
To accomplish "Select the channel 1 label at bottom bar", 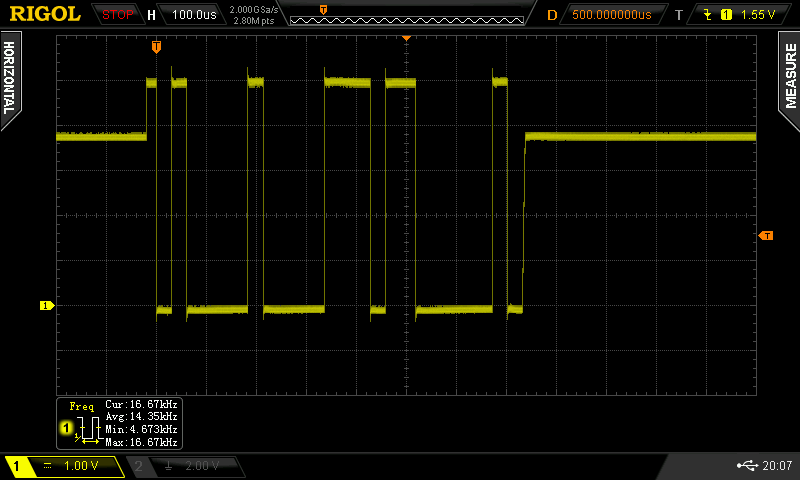I will [x=17, y=466].
